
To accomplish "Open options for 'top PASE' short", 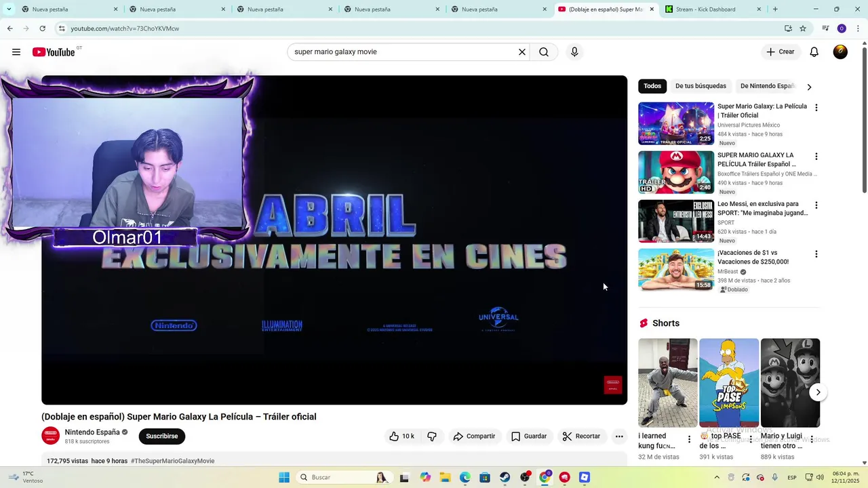I will pos(751,440).
